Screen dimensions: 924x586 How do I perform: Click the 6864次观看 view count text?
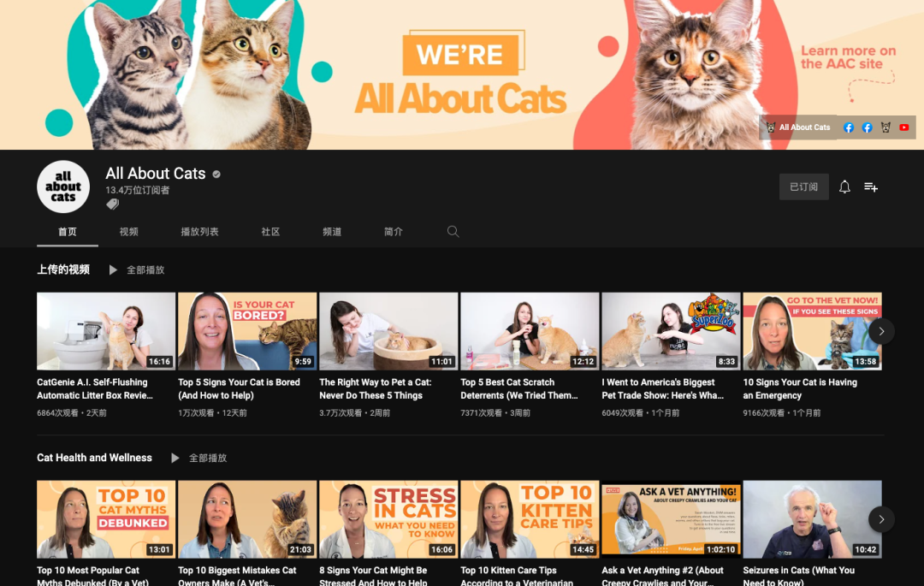[57, 413]
